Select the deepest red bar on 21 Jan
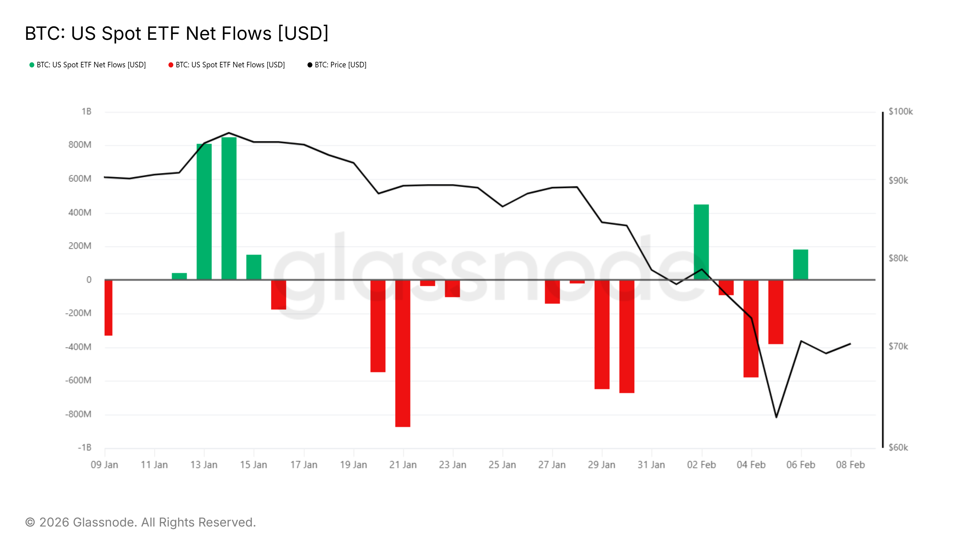Image resolution: width=980 pixels, height=551 pixels. [402, 353]
